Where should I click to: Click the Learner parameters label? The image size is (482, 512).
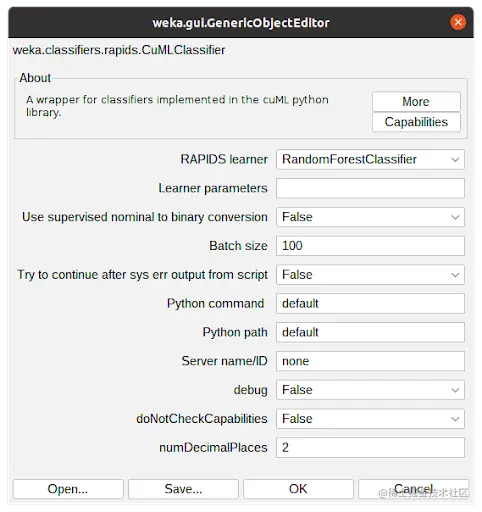point(213,188)
